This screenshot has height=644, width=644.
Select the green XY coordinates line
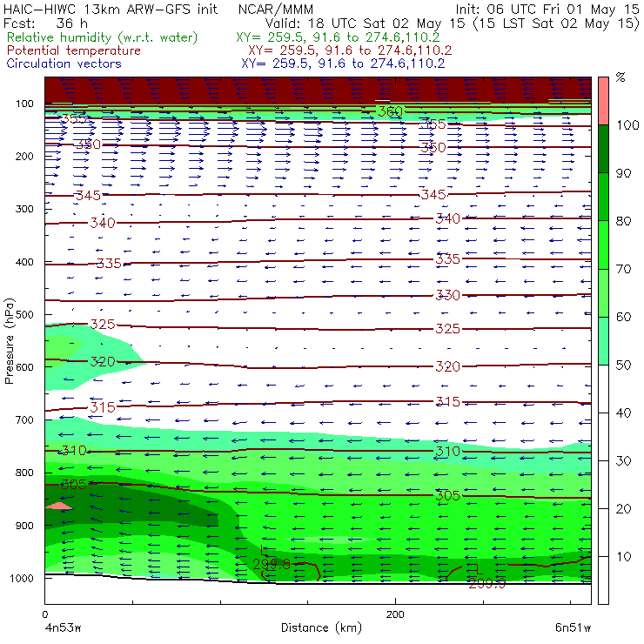coord(338,37)
